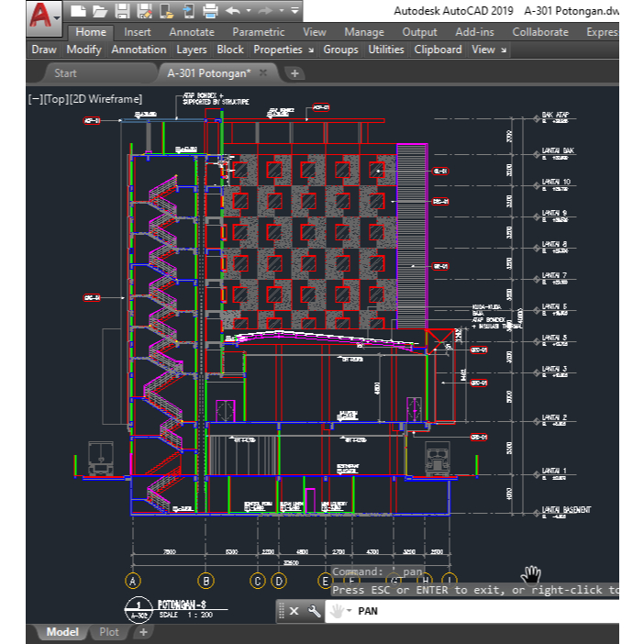This screenshot has height=644, width=644.
Task: Click the 32600 overall dimension text
Action: click(291, 562)
